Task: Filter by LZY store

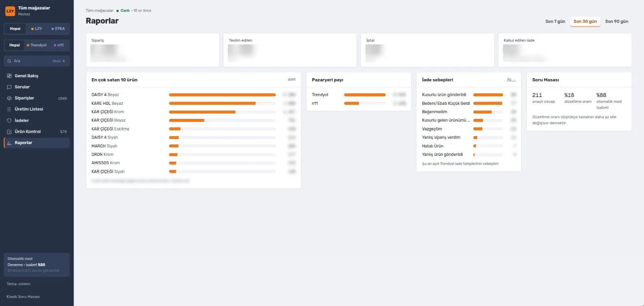Action: coord(37,29)
